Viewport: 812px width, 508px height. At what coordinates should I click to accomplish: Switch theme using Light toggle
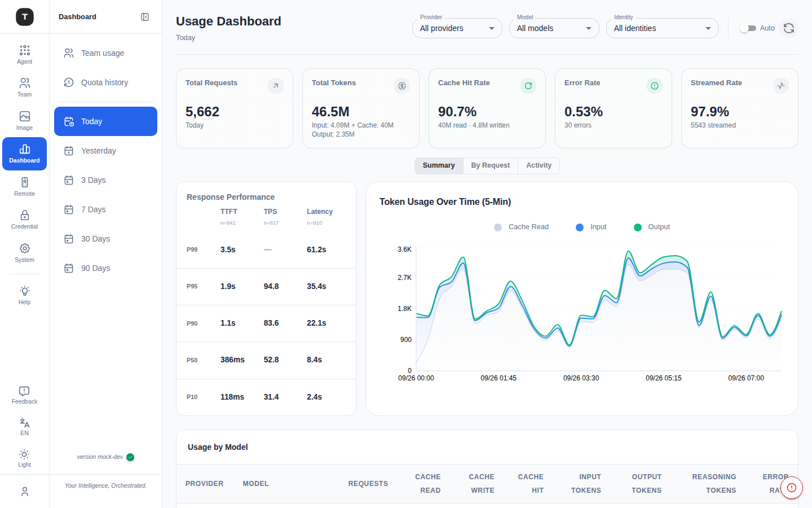tap(24, 458)
